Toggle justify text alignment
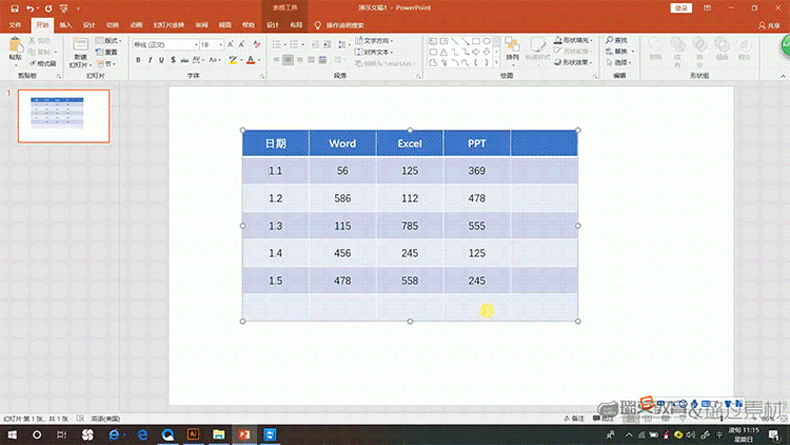 [x=311, y=60]
